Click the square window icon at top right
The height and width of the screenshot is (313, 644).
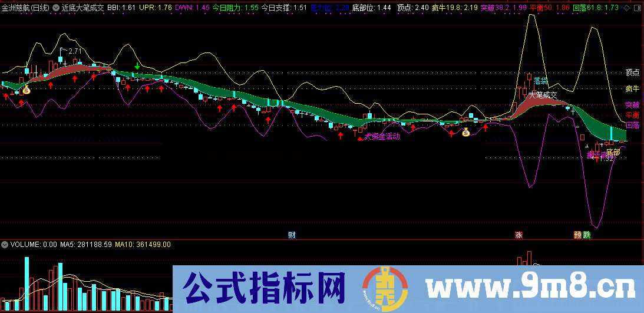pos(638,8)
